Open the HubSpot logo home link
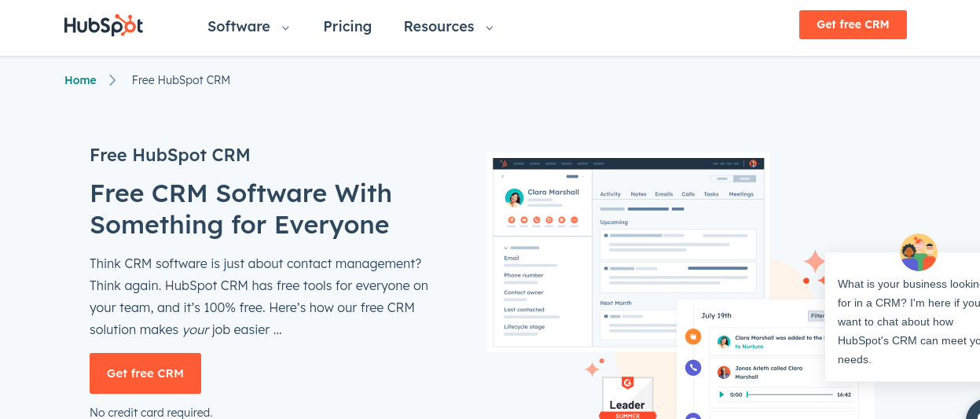Image resolution: width=980 pixels, height=419 pixels. tap(104, 26)
